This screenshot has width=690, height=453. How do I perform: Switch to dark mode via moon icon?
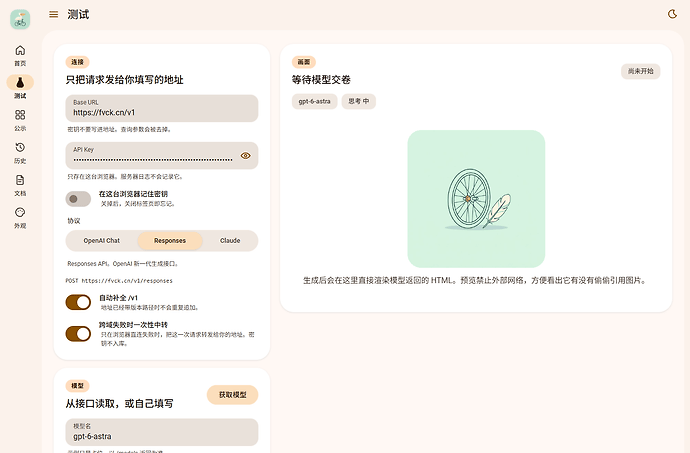coord(672,14)
